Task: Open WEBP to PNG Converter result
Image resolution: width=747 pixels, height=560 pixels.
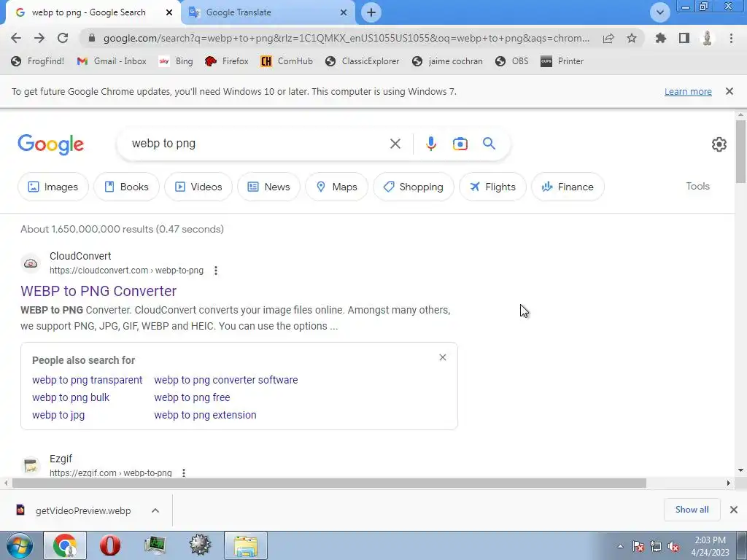Action: click(98, 291)
